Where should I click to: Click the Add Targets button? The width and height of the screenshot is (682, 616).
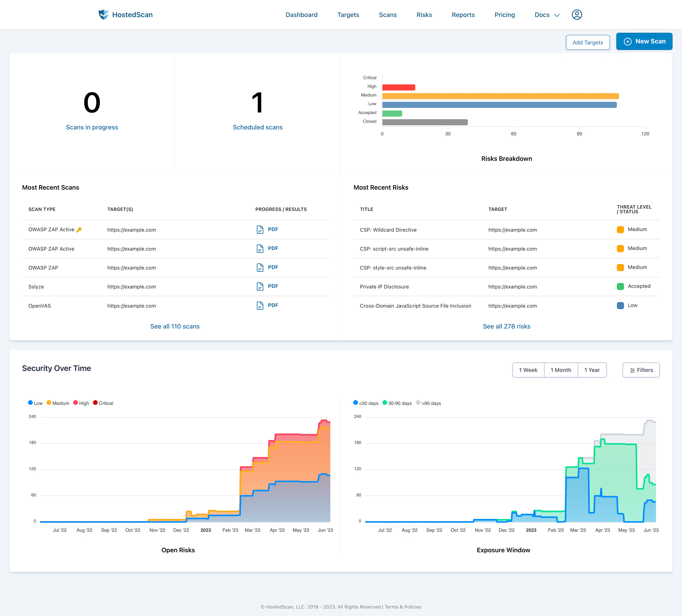tap(588, 42)
